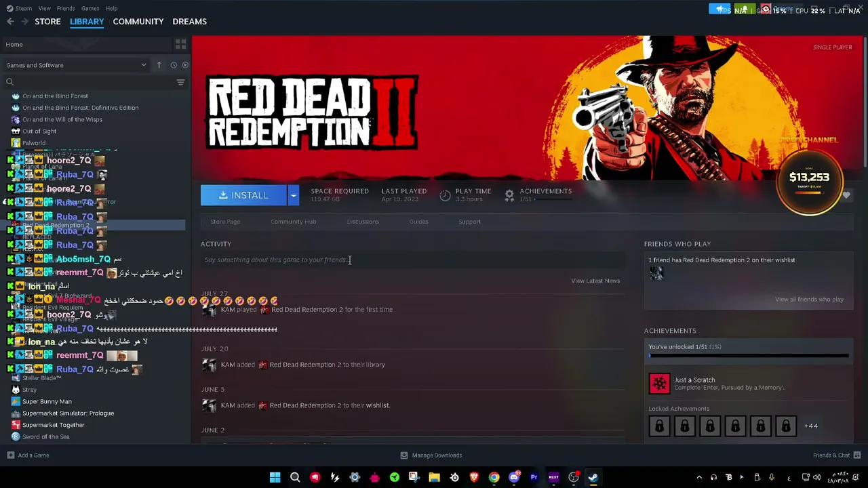Screen dimensions: 868x488
Task: Select Supermarket Together in library
Action: click(54, 425)
